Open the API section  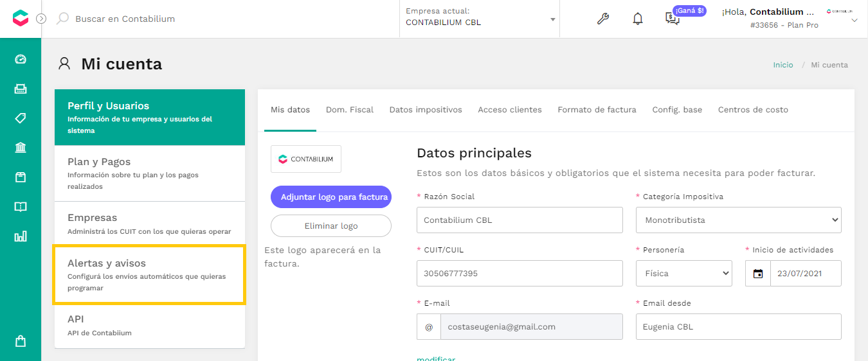[x=150, y=325]
